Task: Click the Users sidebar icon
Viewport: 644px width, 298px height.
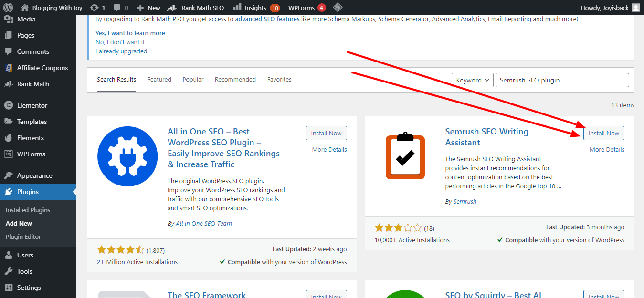Action: 8,255
